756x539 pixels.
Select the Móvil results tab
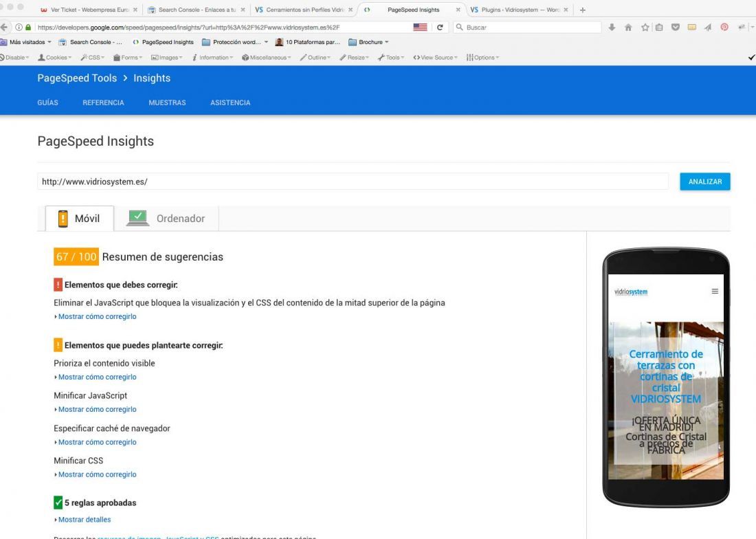[80, 219]
